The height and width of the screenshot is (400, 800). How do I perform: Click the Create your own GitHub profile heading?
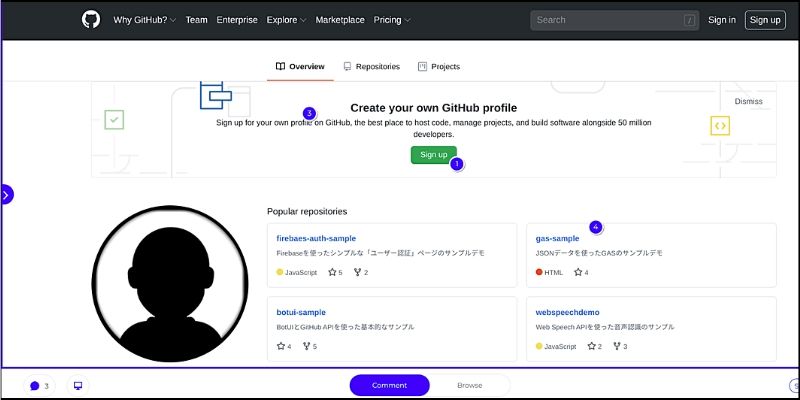click(x=434, y=108)
